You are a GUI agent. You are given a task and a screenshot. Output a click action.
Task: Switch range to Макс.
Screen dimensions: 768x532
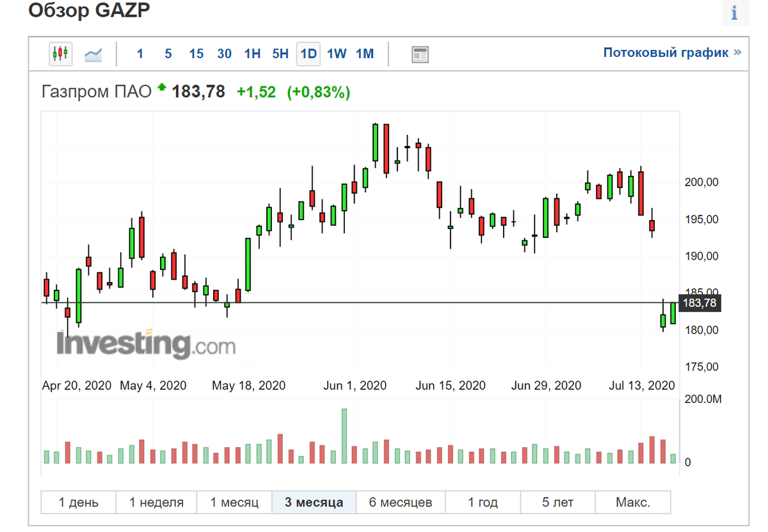coord(633,503)
